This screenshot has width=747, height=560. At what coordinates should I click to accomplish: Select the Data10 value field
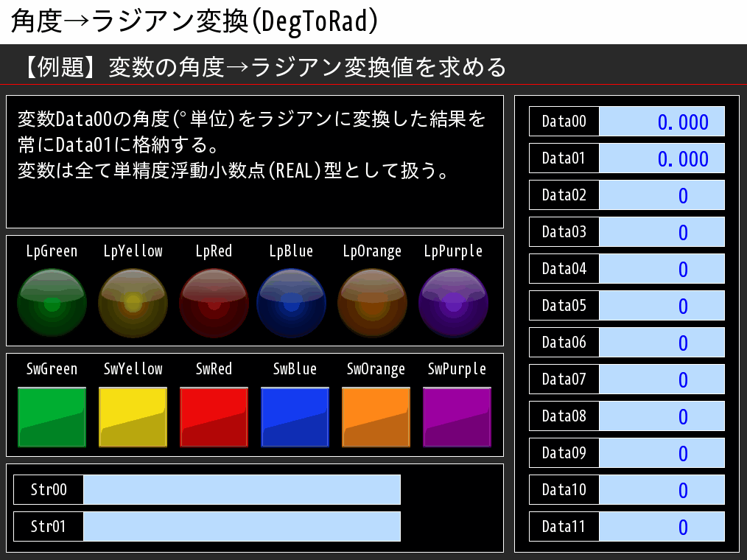tap(662, 490)
